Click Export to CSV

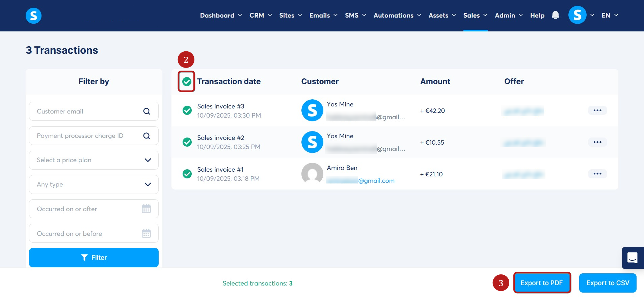[x=608, y=283]
